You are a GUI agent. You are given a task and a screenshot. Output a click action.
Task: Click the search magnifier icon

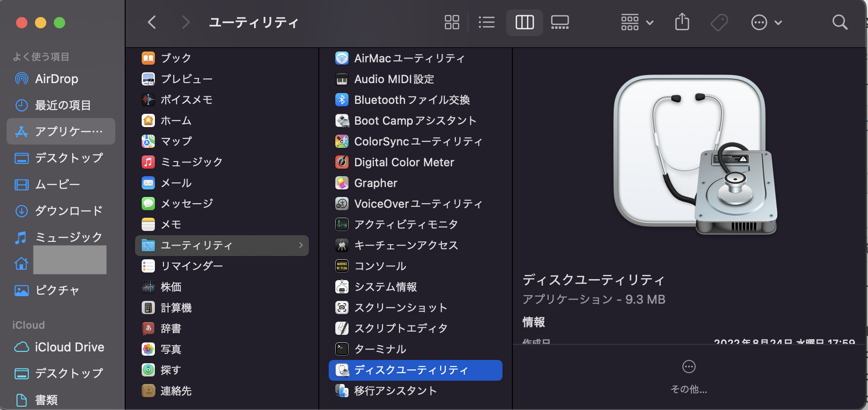pyautogui.click(x=840, y=22)
